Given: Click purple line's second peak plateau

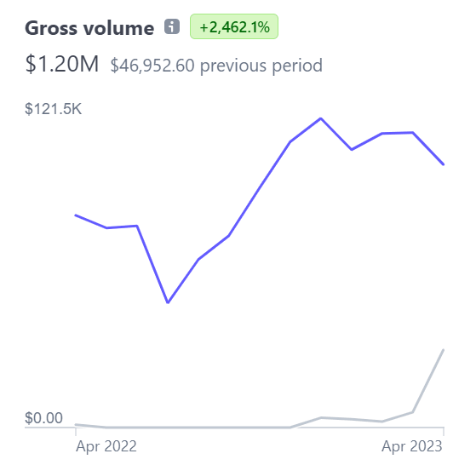Looking at the screenshot, I should pos(398,133).
